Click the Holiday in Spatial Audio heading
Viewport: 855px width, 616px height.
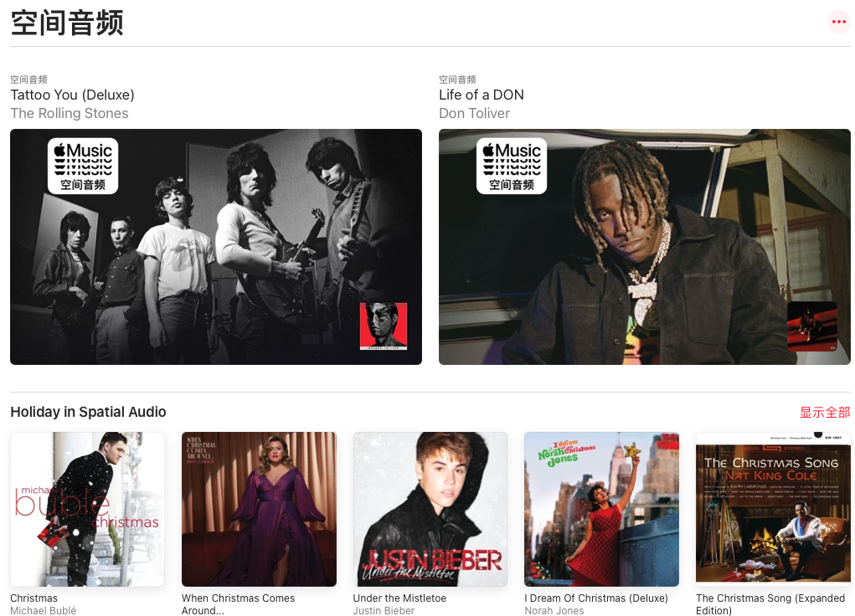click(x=88, y=412)
